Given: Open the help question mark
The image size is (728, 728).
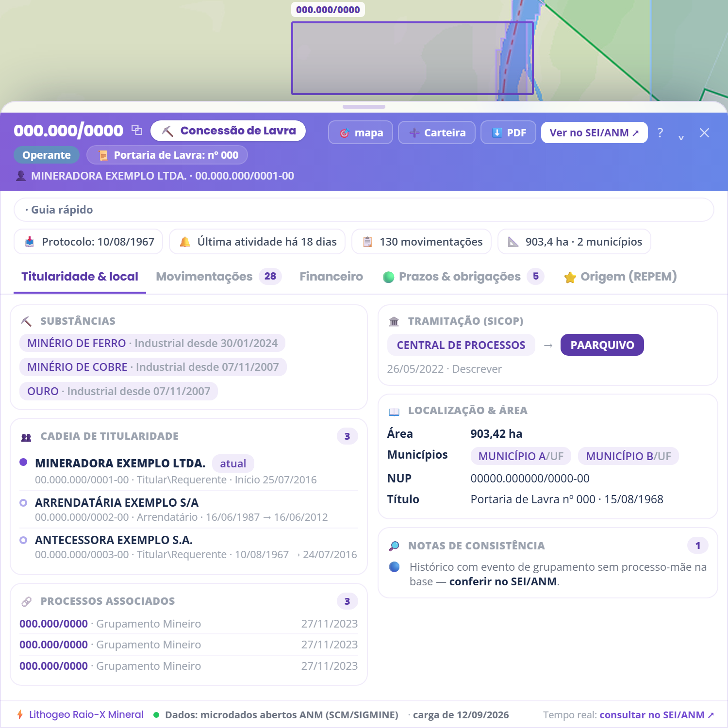Looking at the screenshot, I should pyautogui.click(x=660, y=132).
